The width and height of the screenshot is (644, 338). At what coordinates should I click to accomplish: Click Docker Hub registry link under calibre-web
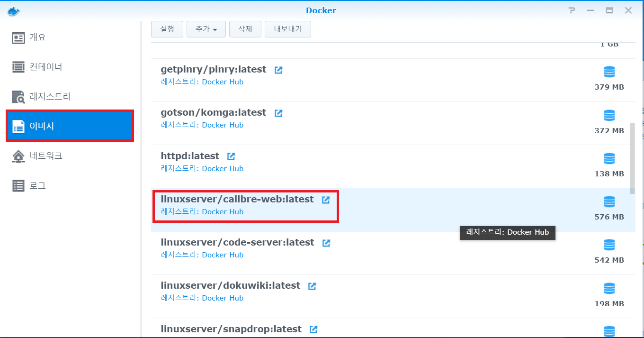pyautogui.click(x=223, y=212)
